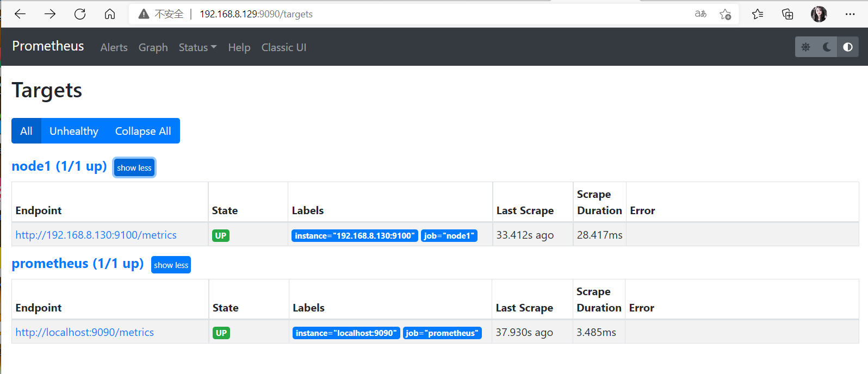The image size is (868, 374).
Task: Switch to the dark theme moon icon
Action: point(827,47)
